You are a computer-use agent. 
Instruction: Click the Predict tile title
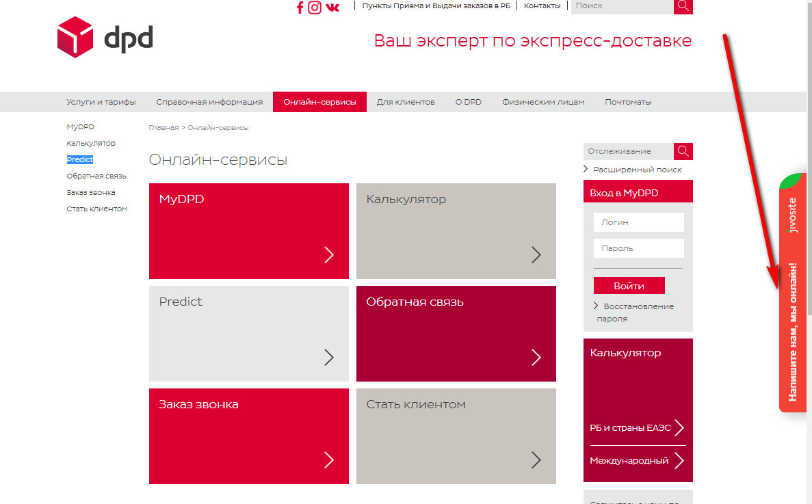pyautogui.click(x=180, y=302)
